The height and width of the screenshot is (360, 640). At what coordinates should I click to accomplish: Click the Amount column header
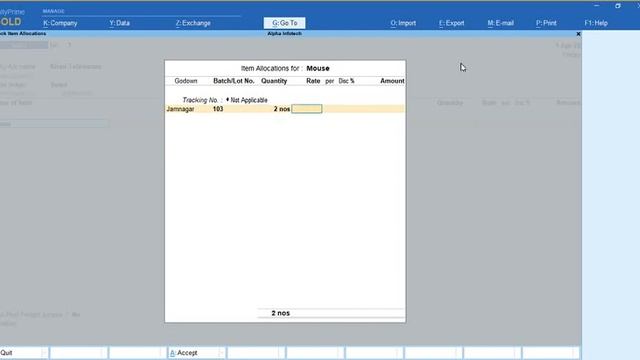pos(392,81)
